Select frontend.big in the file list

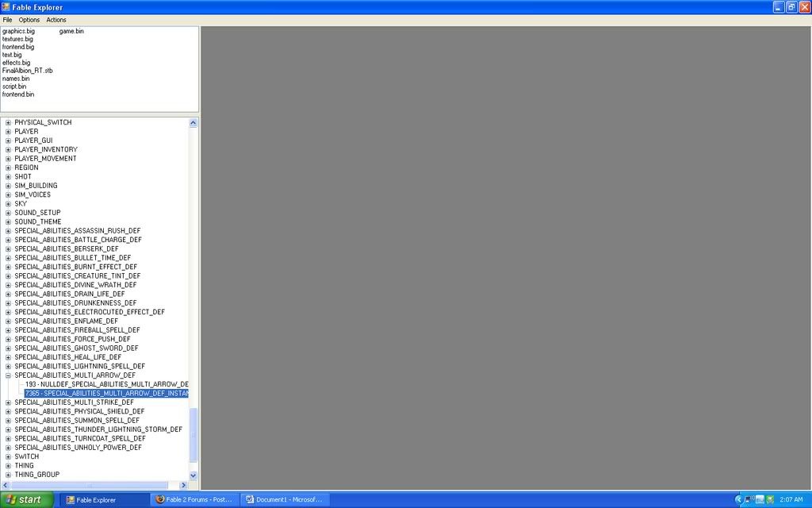[x=18, y=47]
